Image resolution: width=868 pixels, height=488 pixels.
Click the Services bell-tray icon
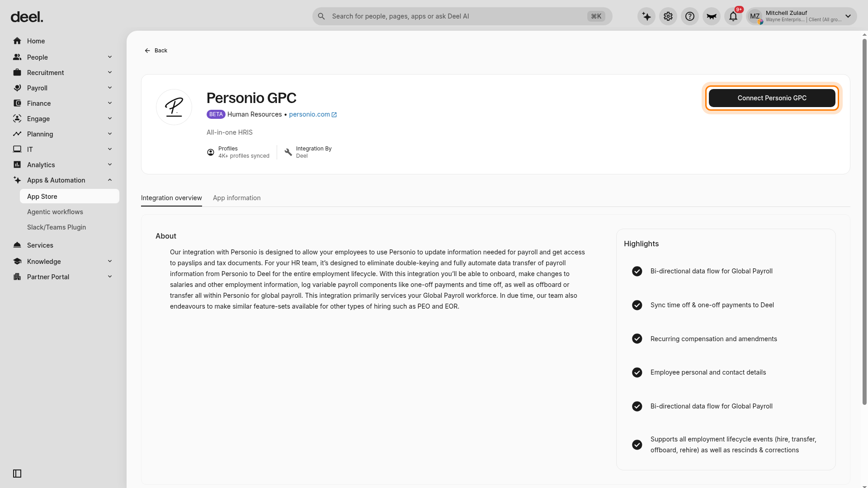pyautogui.click(x=17, y=245)
